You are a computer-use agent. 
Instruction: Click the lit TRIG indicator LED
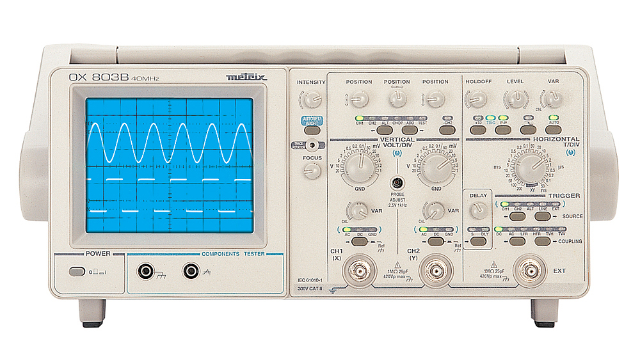point(491,118)
